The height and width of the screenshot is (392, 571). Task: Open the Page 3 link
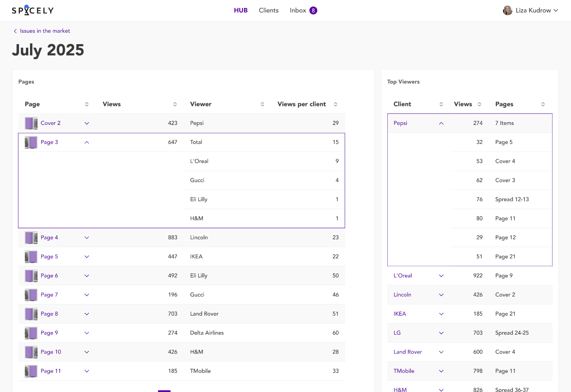(49, 142)
